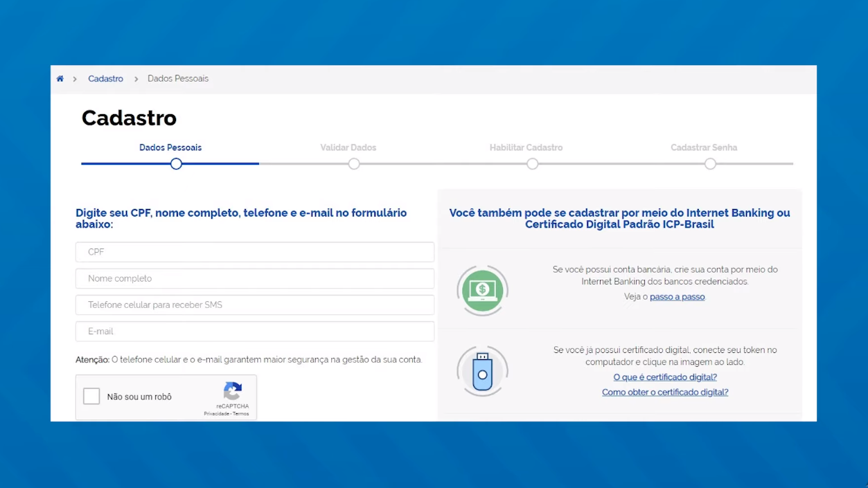Click the Internet Banking laptop icon
The width and height of the screenshot is (868, 488).
click(x=483, y=290)
